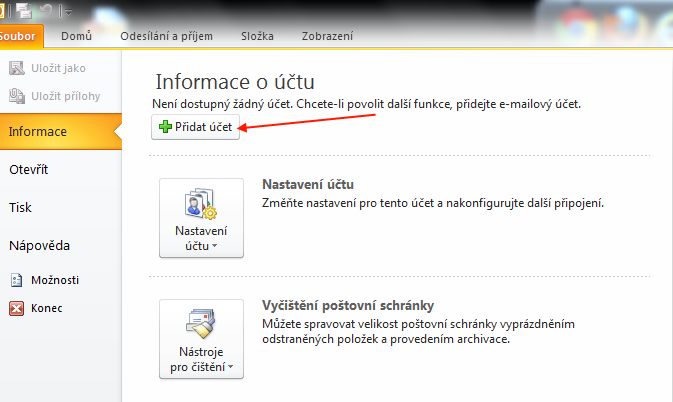The width and height of the screenshot is (673, 402).
Task: Open the Nastavení účtu dropdown button
Action: [x=201, y=218]
